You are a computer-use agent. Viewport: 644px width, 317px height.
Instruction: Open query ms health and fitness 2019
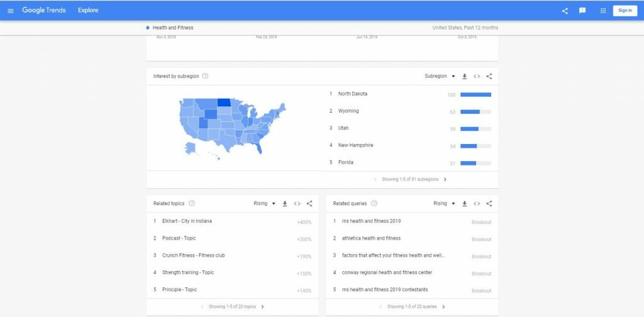point(371,221)
